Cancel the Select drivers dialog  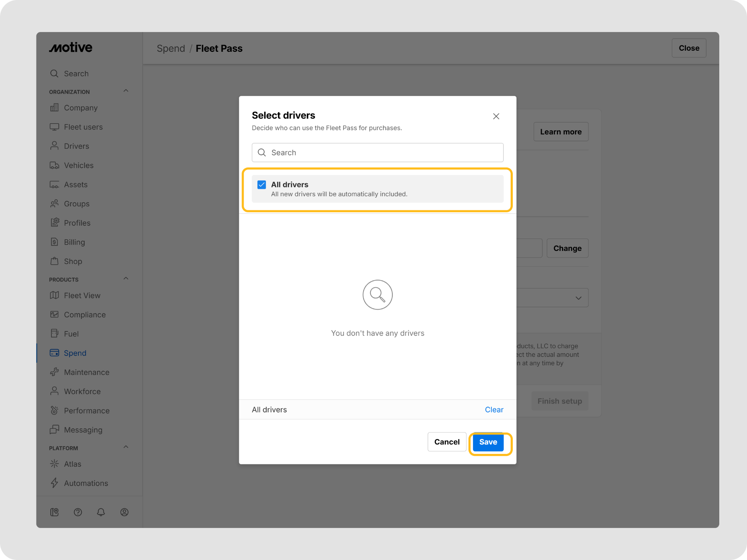pos(447,442)
